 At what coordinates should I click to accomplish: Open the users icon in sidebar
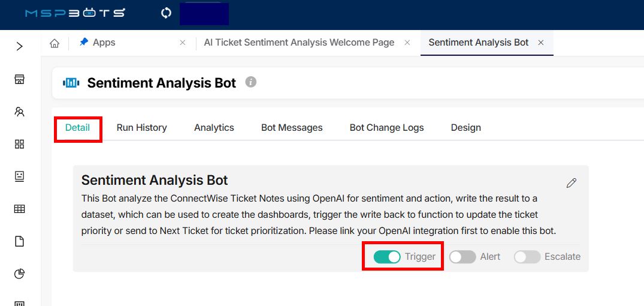(19, 112)
